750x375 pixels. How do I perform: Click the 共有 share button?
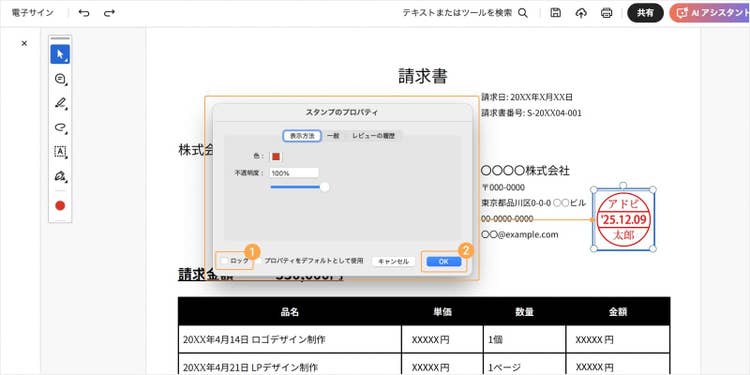[645, 13]
